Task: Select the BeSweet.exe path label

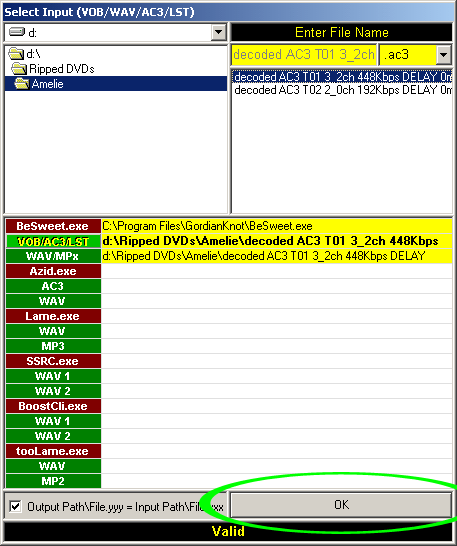Action: point(53,226)
